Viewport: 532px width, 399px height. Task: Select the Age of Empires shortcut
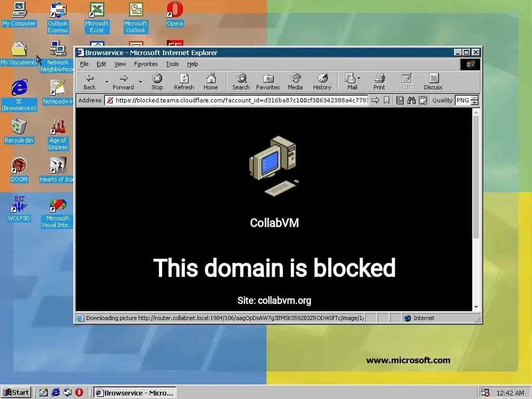pos(58,135)
